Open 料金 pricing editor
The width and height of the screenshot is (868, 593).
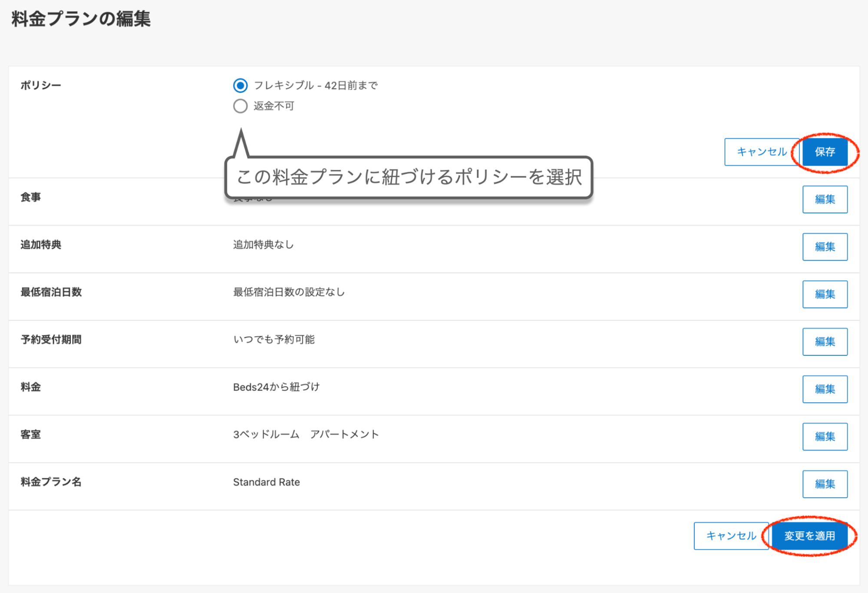click(825, 389)
